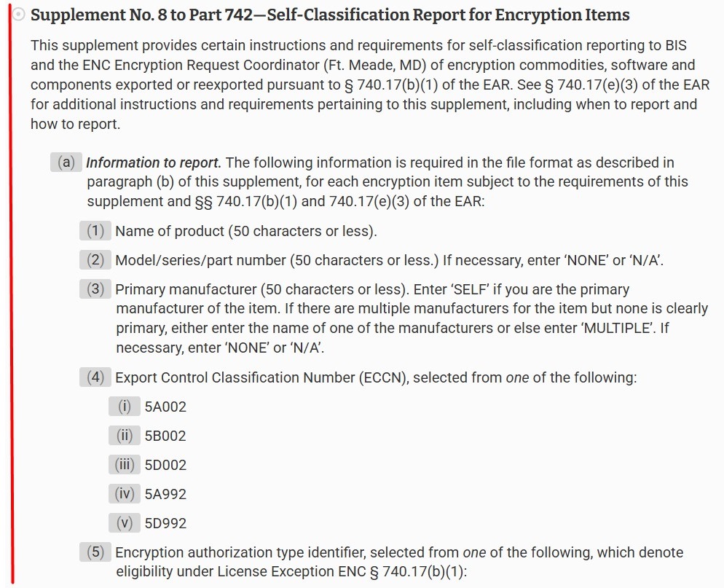Select the (3) Primary manufacturer marker

point(95,289)
